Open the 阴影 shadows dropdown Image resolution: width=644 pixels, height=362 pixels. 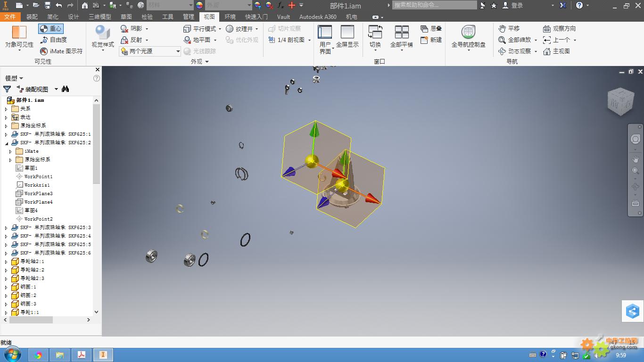coord(147,29)
